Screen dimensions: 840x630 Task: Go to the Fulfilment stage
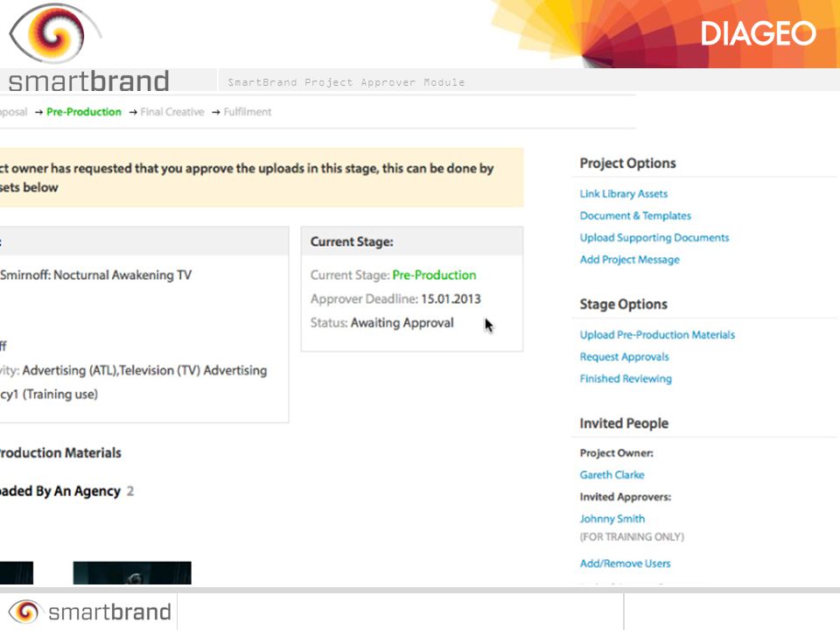[x=248, y=112]
